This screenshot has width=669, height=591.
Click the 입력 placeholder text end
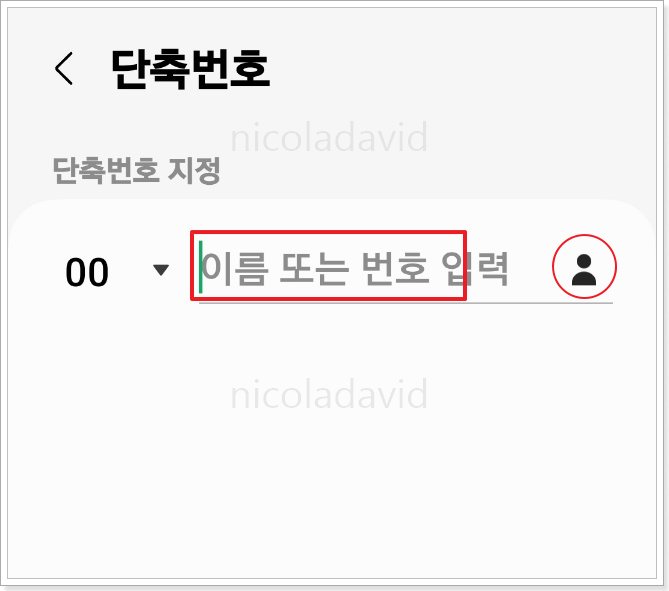tap(475, 268)
